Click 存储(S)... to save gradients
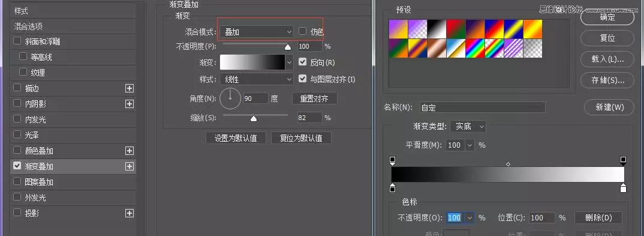The image size is (644, 236). (x=607, y=80)
